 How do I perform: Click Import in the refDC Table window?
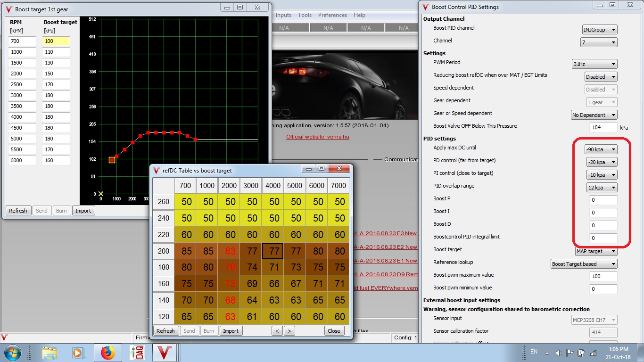pos(231,331)
